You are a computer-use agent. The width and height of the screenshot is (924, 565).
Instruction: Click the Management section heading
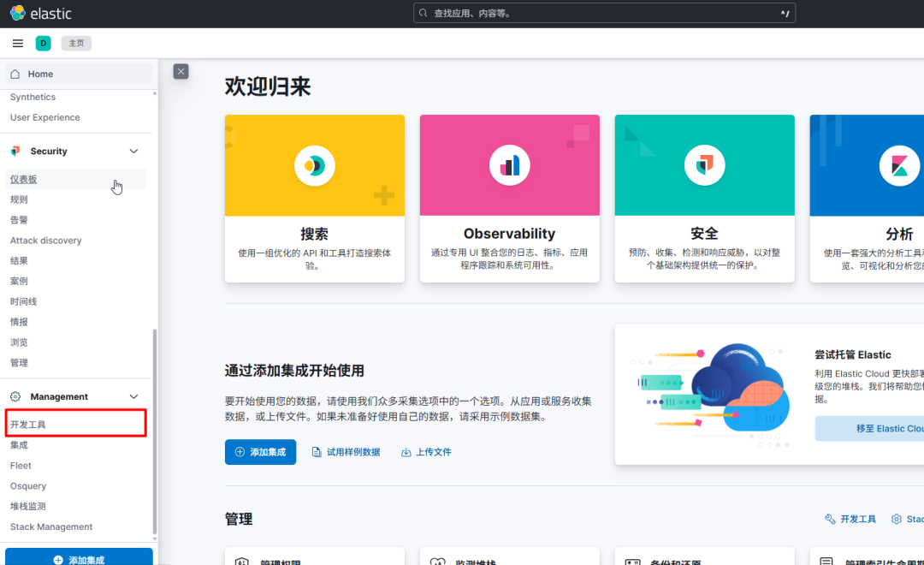tap(59, 396)
